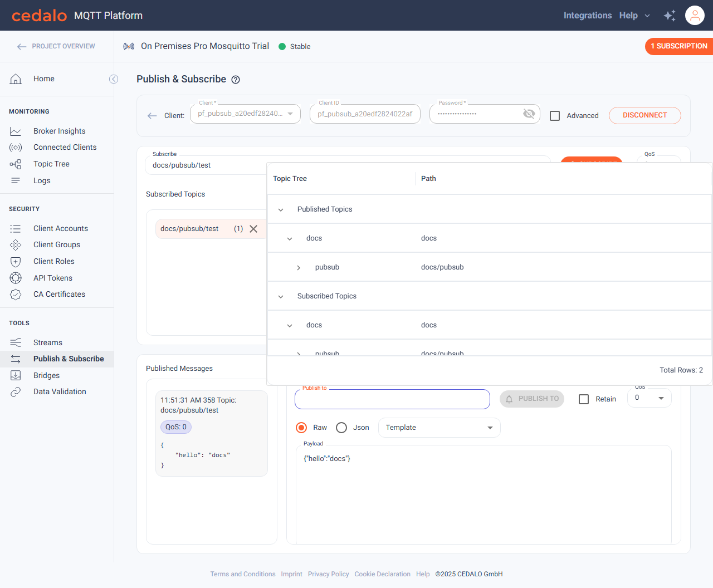The height and width of the screenshot is (588, 713).
Task: Click the Cedalo logo
Action: (40, 16)
